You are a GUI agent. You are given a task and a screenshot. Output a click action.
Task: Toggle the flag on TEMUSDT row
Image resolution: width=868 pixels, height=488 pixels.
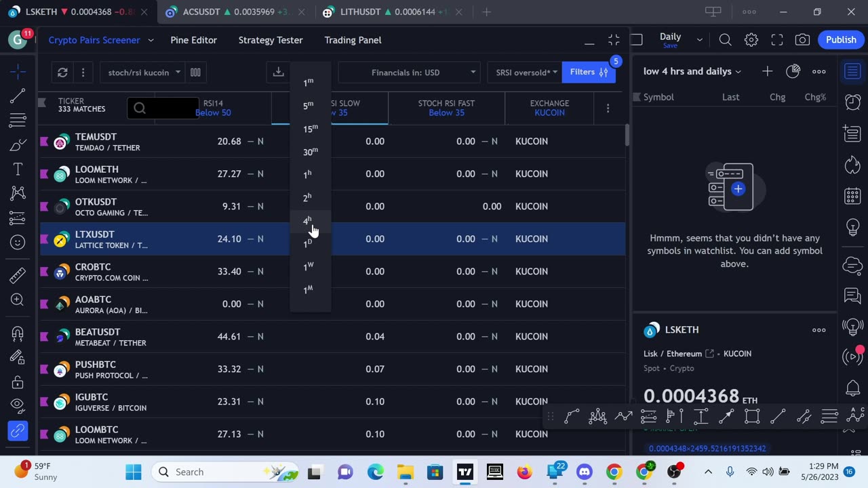[44, 142]
